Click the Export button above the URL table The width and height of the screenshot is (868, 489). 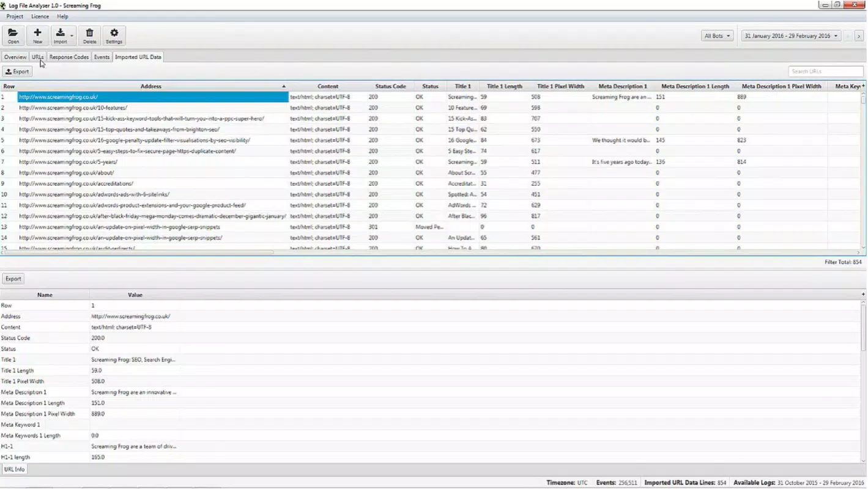[17, 72]
